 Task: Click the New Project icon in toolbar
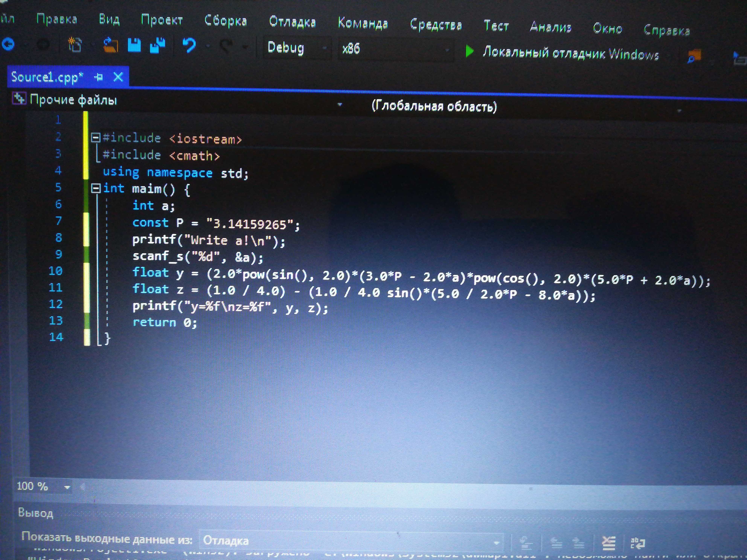click(x=75, y=45)
